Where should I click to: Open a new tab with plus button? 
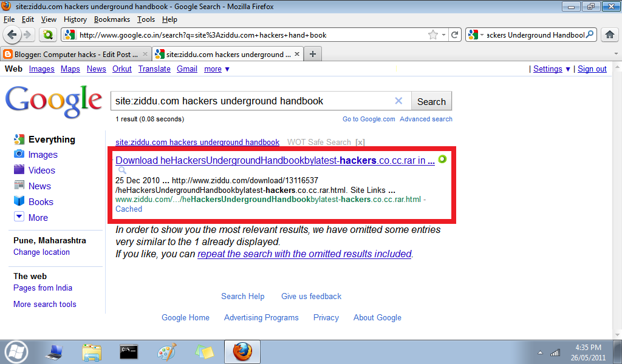tap(313, 54)
